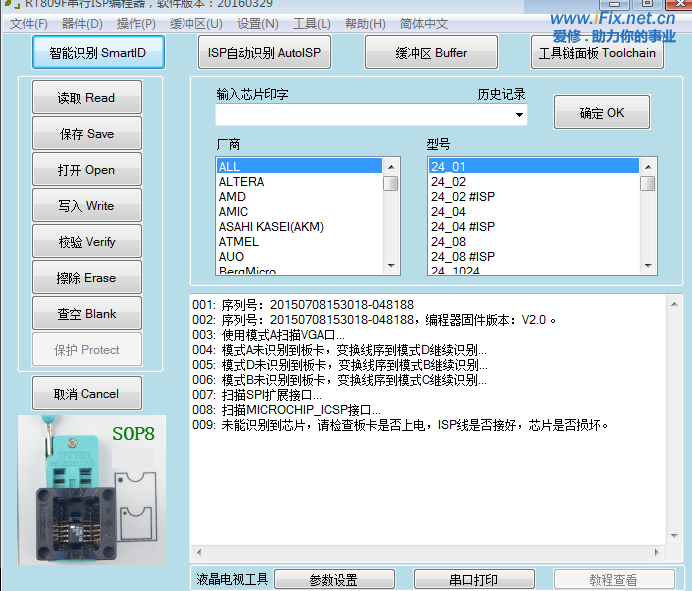
Task: Open the 器件(D) menu
Action: (82, 23)
